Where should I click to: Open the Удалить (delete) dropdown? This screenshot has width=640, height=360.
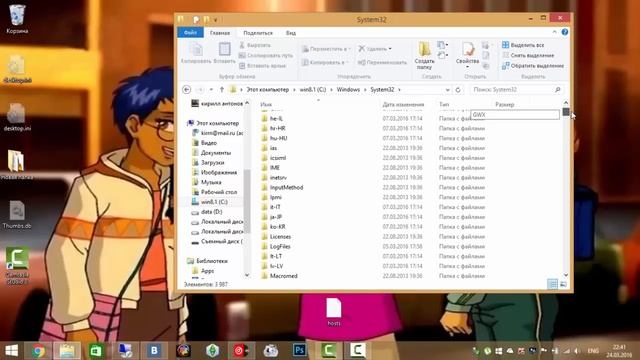pyautogui.click(x=375, y=49)
